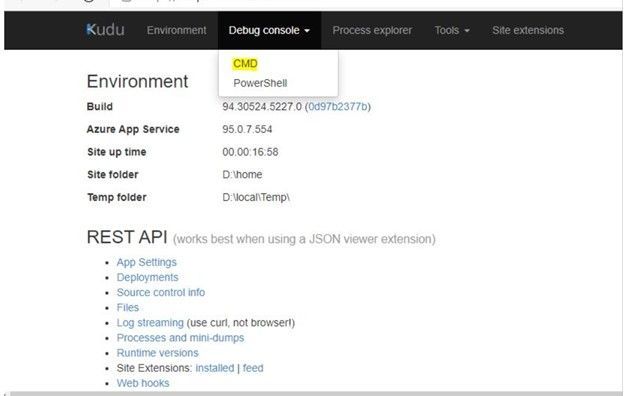The height and width of the screenshot is (396, 624).
Task: Open the Log streaming link
Action: click(x=150, y=323)
